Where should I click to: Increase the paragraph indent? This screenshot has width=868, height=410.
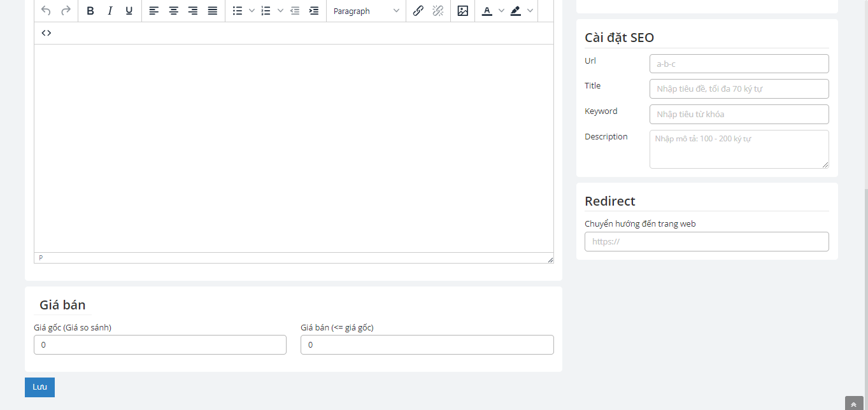(x=314, y=11)
